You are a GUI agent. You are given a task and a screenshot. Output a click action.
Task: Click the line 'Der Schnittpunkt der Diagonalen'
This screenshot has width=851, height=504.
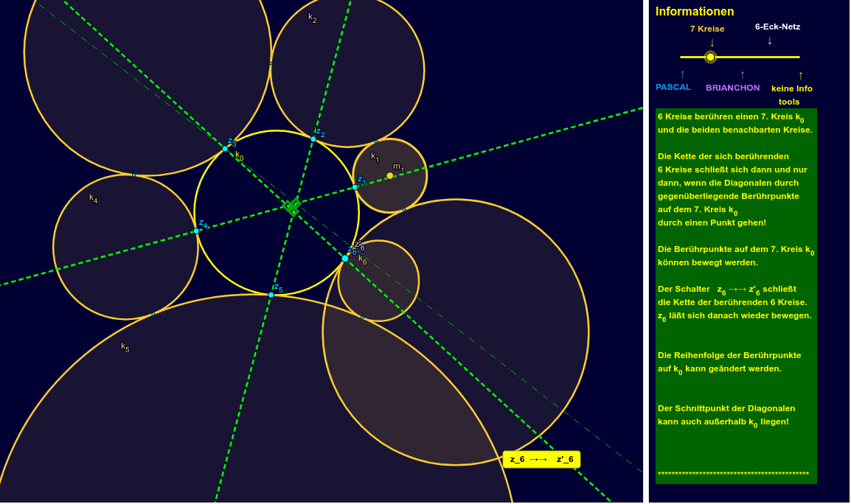726,408
